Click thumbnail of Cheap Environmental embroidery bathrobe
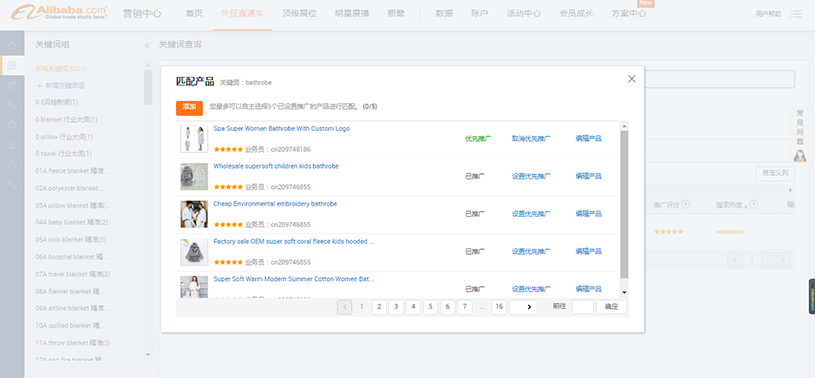This screenshot has width=815, height=378. (194, 214)
